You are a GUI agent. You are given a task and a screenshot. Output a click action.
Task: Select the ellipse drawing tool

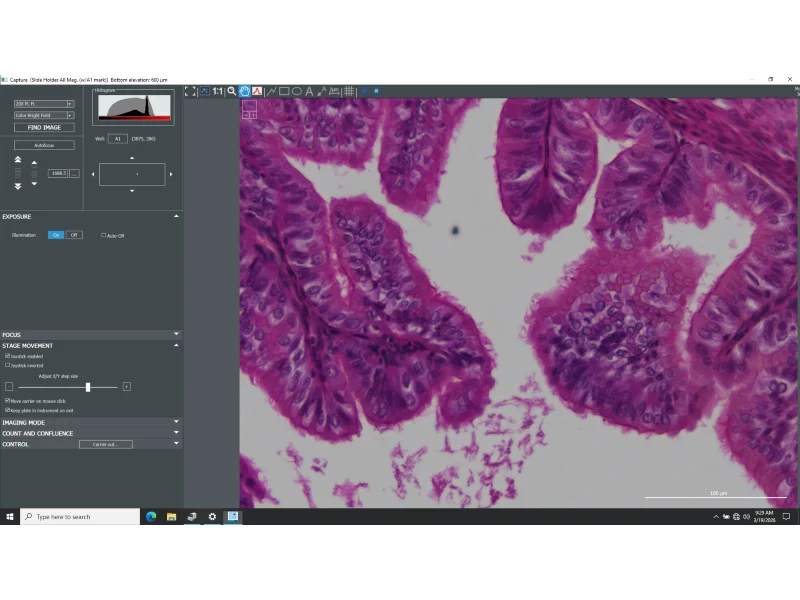(296, 91)
